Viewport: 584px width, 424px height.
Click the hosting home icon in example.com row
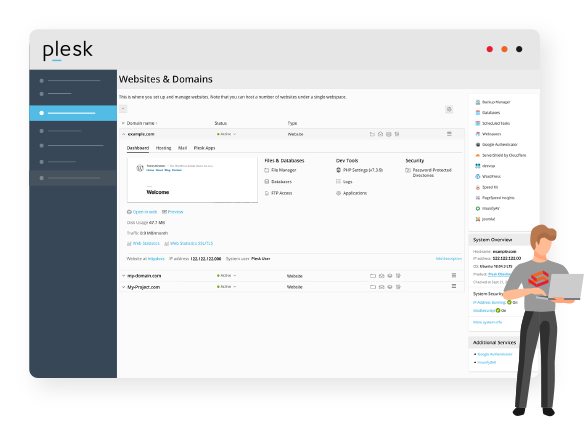pyautogui.click(x=380, y=134)
